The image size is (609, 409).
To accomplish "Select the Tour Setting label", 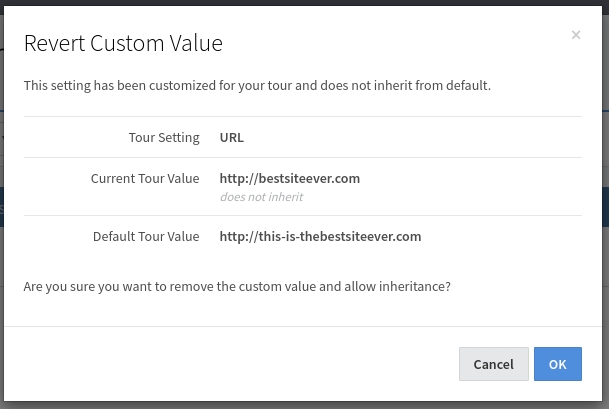I will pyautogui.click(x=164, y=138).
